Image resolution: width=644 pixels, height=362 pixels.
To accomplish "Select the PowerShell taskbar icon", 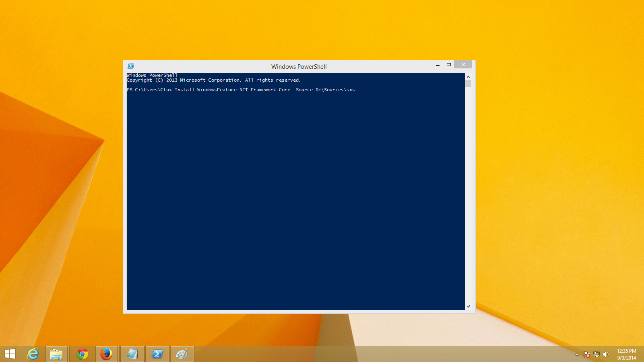I will pos(157,354).
